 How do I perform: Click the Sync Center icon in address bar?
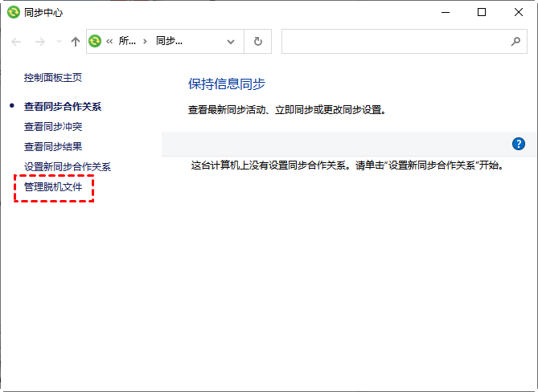(96, 41)
